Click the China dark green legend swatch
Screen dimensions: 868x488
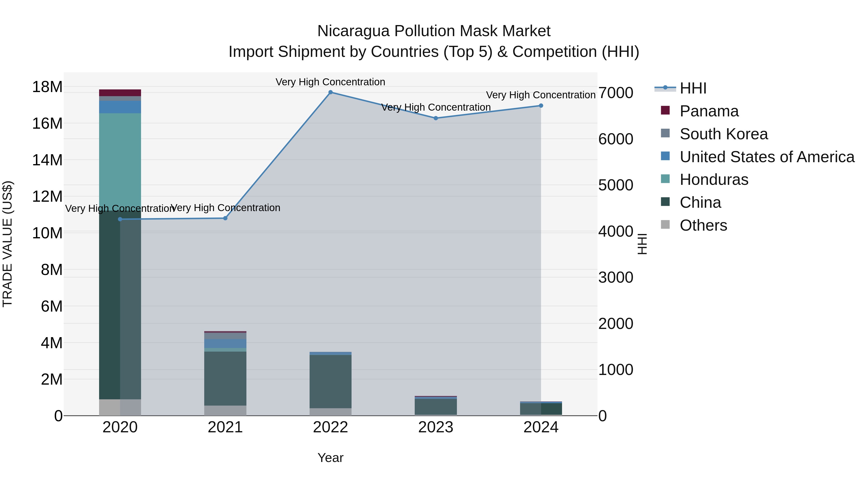click(x=665, y=202)
